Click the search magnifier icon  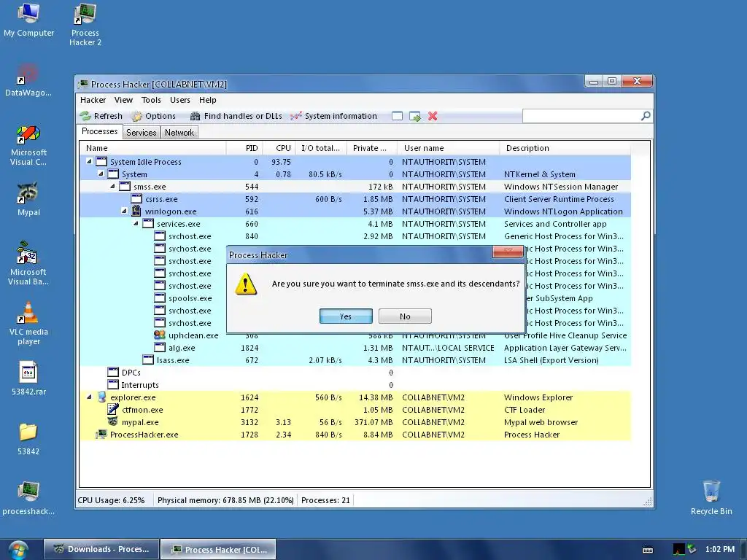tap(646, 116)
